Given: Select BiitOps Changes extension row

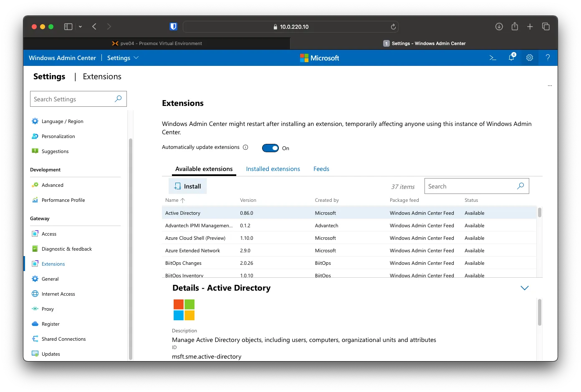Looking at the screenshot, I should (x=349, y=263).
